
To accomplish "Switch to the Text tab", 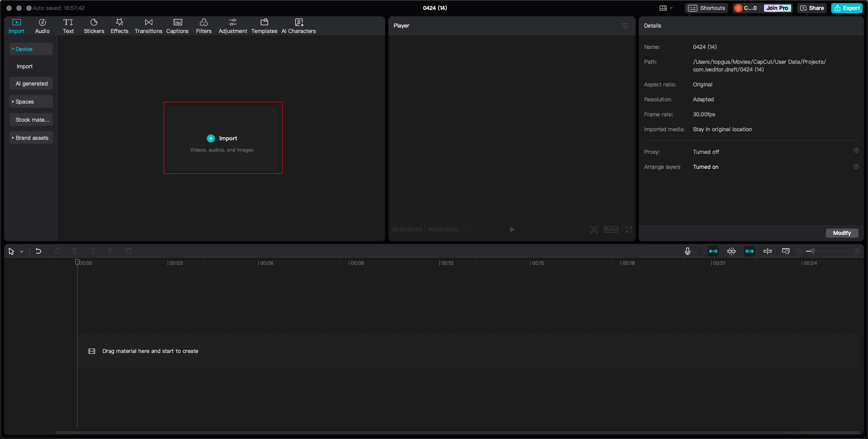I will (68, 26).
